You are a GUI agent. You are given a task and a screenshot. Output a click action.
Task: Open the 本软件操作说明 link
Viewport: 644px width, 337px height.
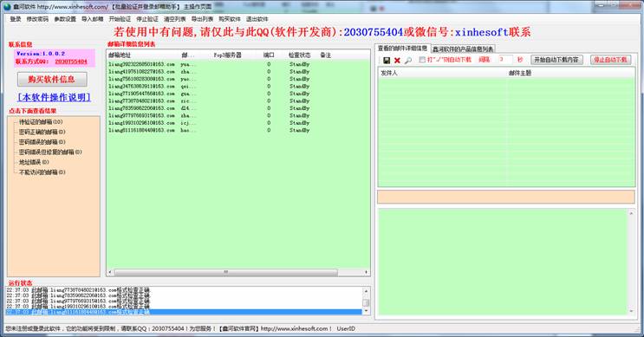[x=55, y=97]
